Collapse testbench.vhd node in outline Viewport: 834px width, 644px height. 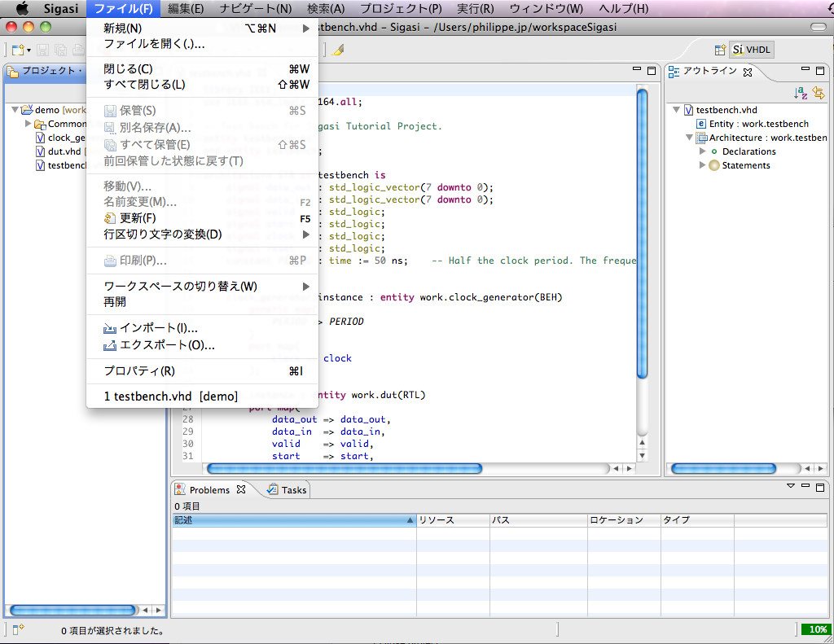click(x=676, y=110)
